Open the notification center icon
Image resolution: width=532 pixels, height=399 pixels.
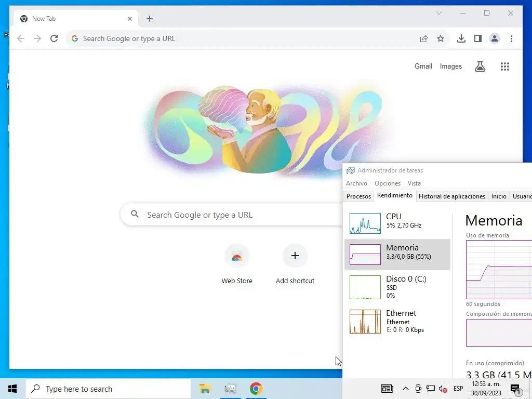pyautogui.click(x=515, y=389)
